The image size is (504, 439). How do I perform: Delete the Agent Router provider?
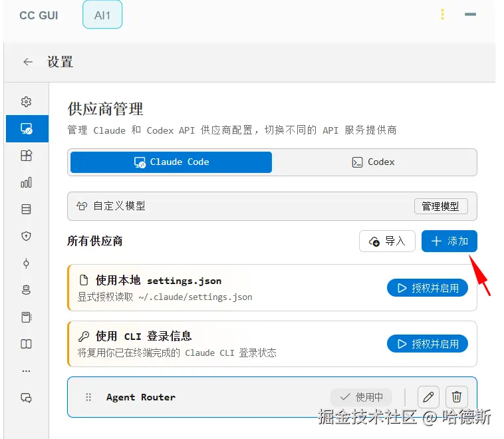pyautogui.click(x=456, y=397)
